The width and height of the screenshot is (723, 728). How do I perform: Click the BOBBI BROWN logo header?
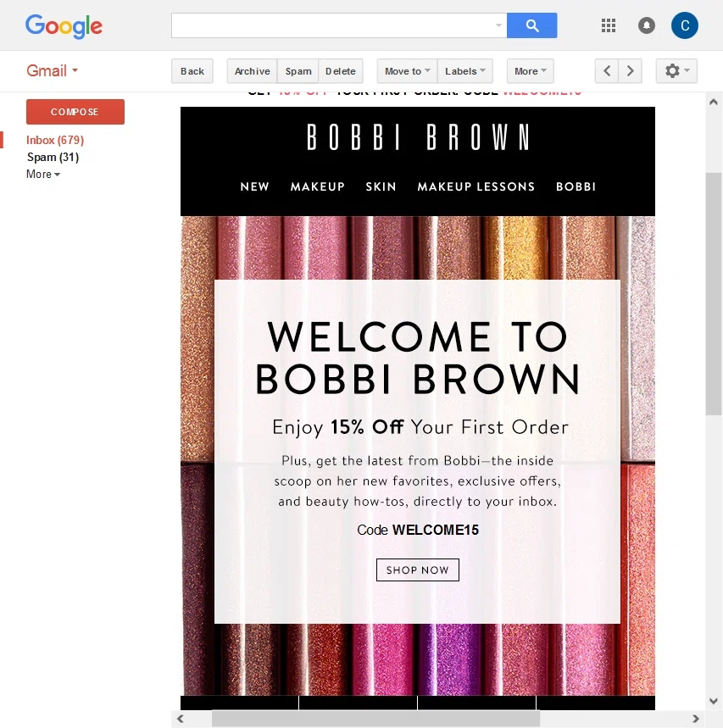click(x=418, y=137)
